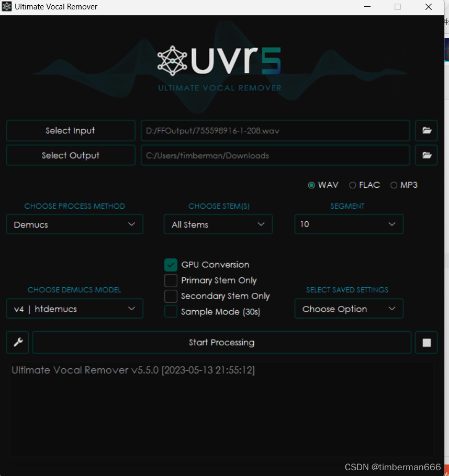The width and height of the screenshot is (449, 476).
Task: Enable the Secondary Stem Only checkbox
Action: (171, 296)
